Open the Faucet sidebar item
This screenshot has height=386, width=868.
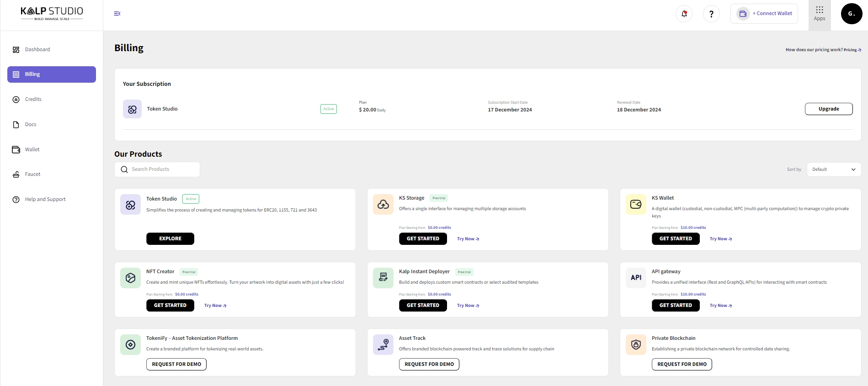pyautogui.click(x=32, y=174)
